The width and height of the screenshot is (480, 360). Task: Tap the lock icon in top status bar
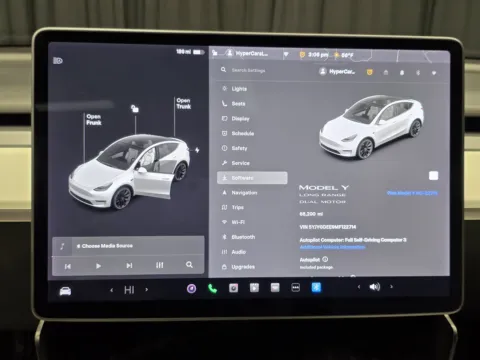click(x=215, y=52)
